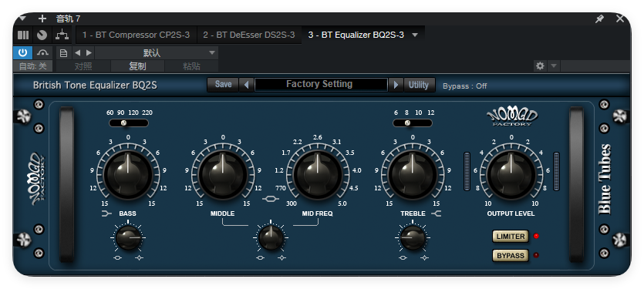Click the 复制 copy button
The width and height of the screenshot is (644, 289).
pyautogui.click(x=137, y=66)
